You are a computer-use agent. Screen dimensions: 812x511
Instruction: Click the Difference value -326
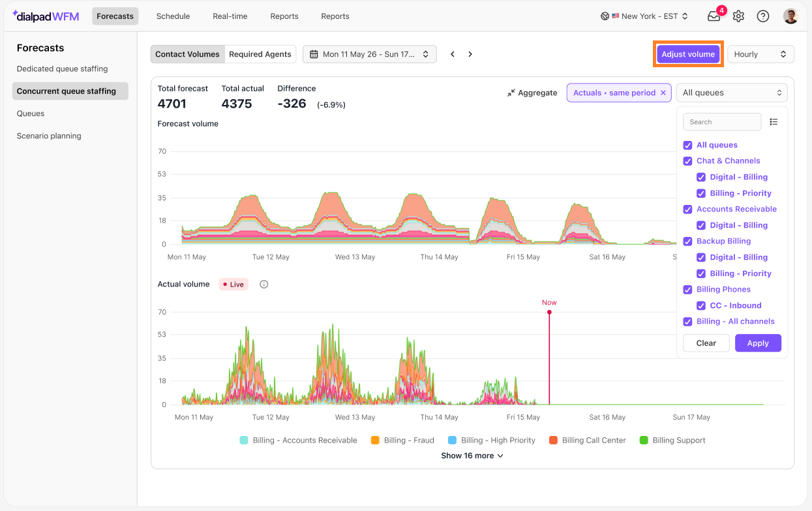292,104
